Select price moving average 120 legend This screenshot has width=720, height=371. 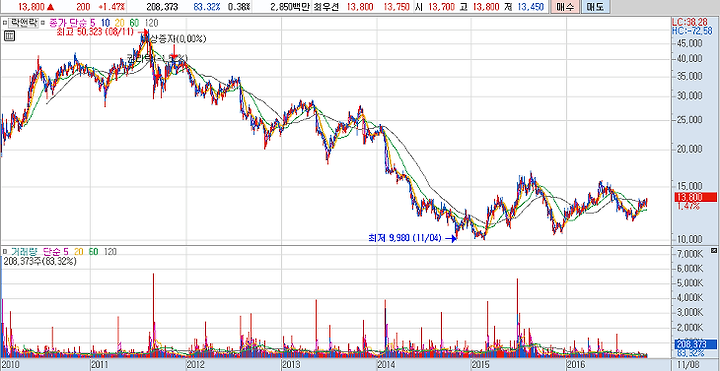[x=151, y=22]
